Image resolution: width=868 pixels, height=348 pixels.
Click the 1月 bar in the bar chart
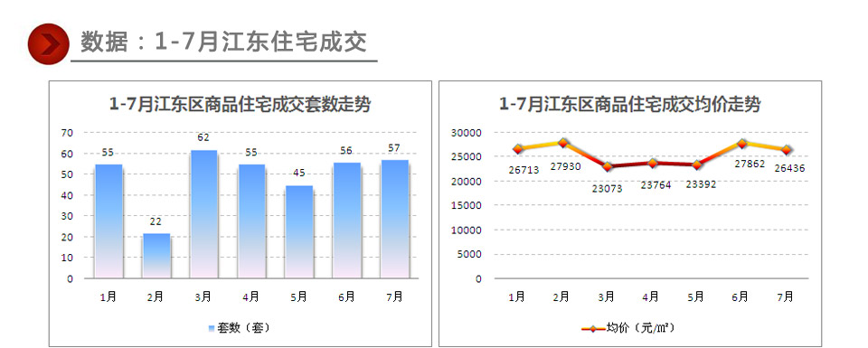pos(108,221)
